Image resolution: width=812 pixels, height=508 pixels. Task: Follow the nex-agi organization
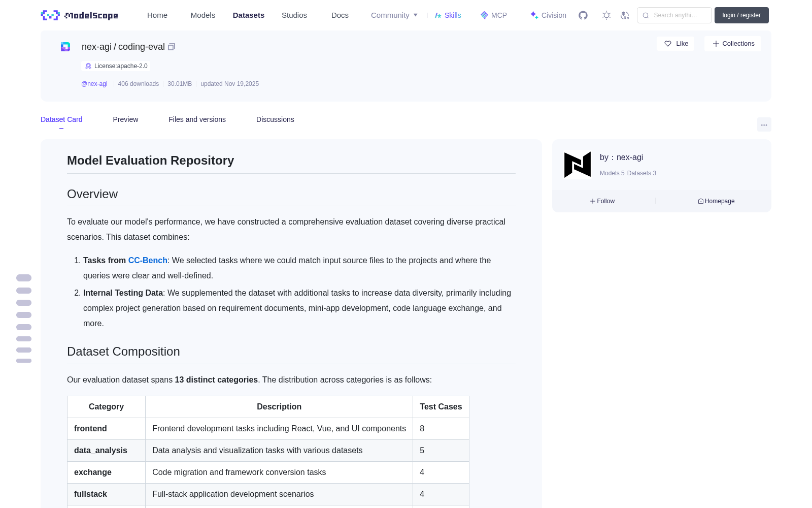click(602, 201)
